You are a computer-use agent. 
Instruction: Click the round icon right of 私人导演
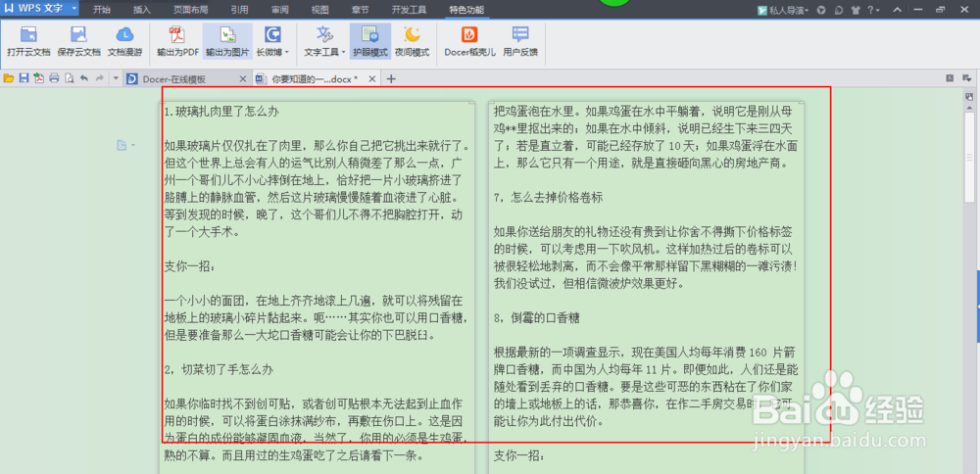pos(822,10)
